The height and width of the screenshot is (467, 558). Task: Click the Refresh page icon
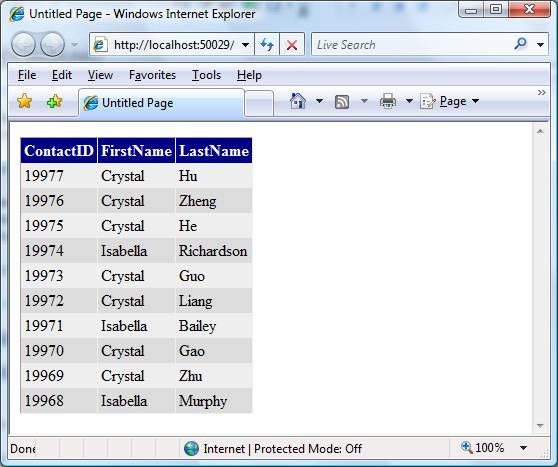tap(267, 44)
